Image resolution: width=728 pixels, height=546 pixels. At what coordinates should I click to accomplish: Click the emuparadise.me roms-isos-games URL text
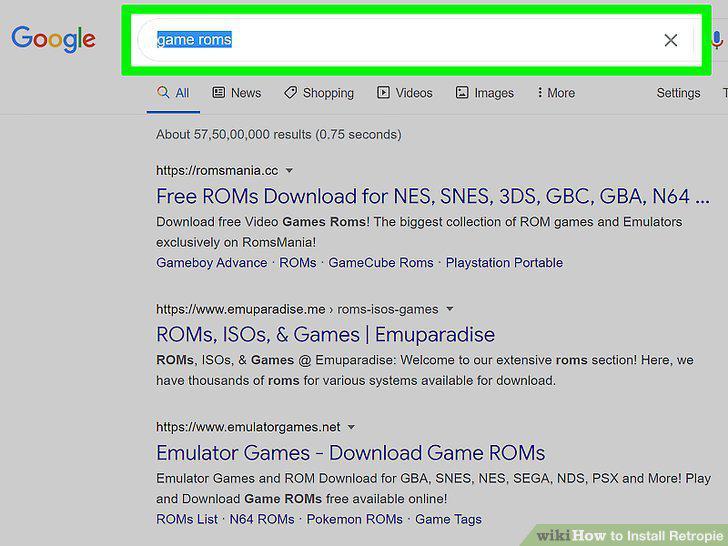pos(297,309)
